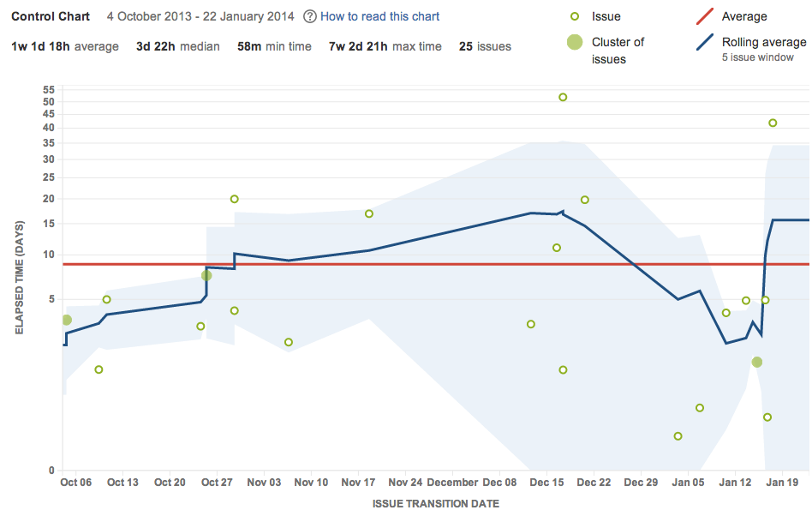The image size is (812, 516).
Task: Select the issue dot near 40 days in January
Action: 773,123
